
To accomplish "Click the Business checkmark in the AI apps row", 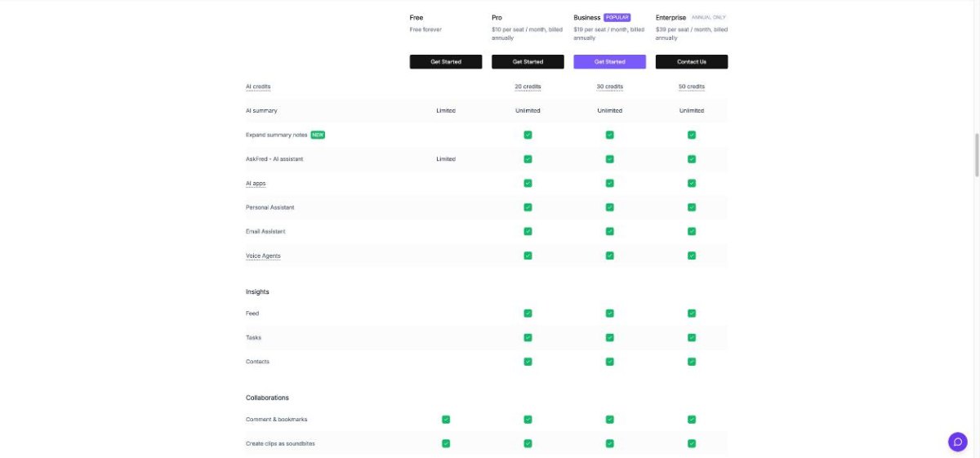I will (x=609, y=184).
